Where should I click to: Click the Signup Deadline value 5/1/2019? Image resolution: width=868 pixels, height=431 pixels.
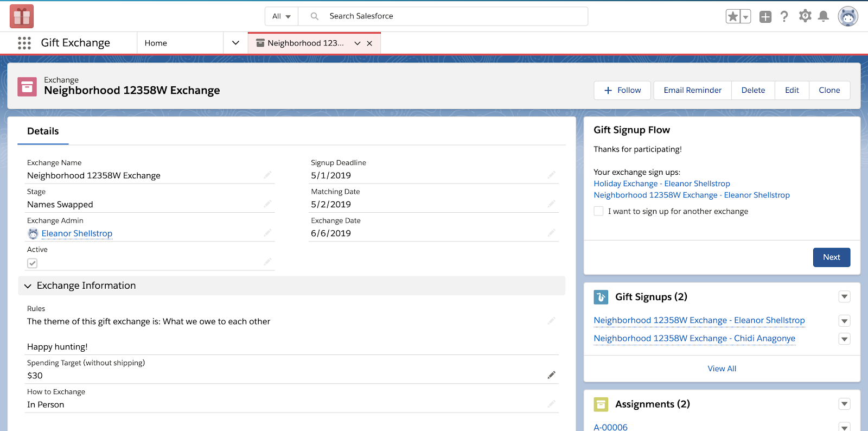click(331, 175)
